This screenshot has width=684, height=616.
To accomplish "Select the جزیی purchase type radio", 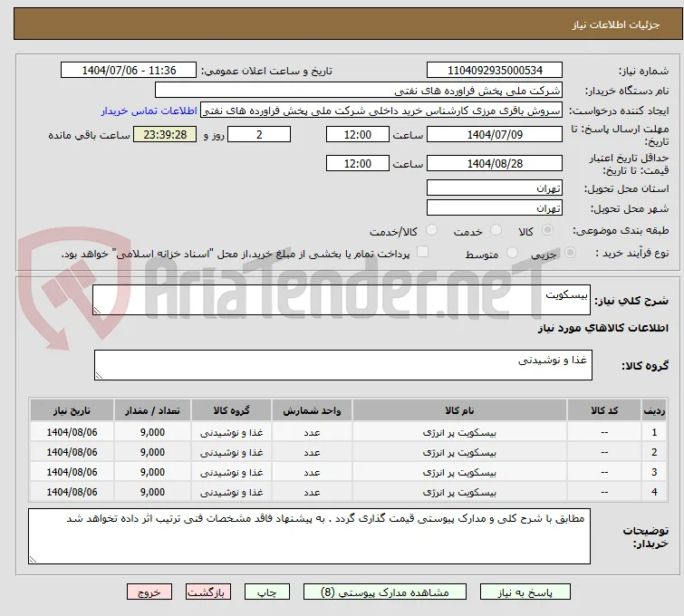I will coord(570,253).
